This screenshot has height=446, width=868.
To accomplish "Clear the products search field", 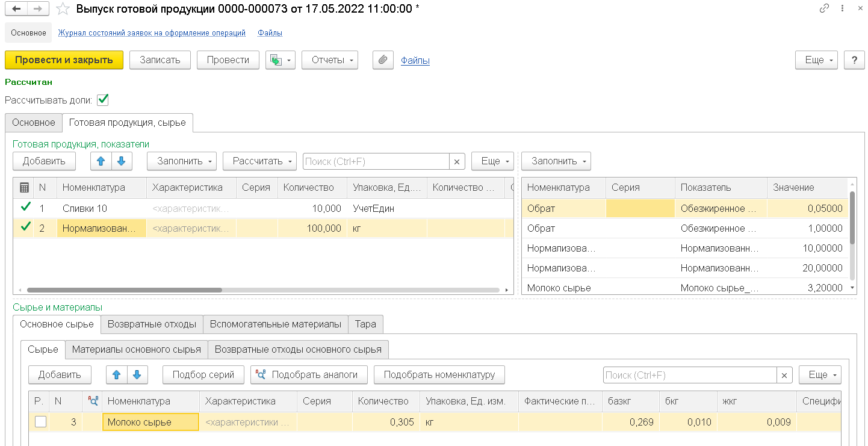I will (457, 161).
